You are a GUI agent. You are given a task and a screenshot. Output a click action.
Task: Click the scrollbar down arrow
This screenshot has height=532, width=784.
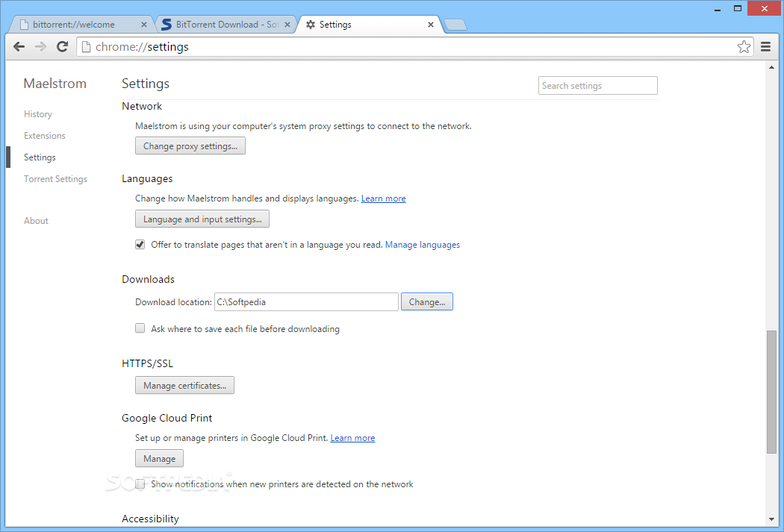pos(771,519)
